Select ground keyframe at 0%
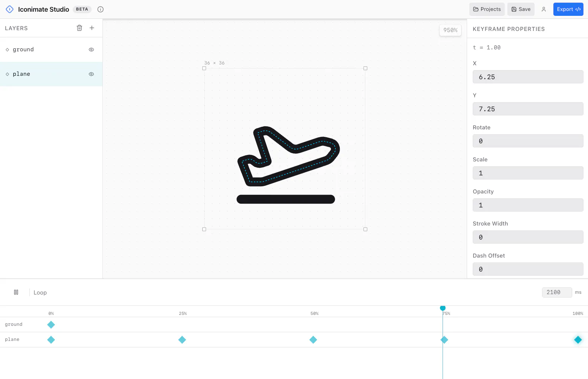Image resolution: width=588 pixels, height=379 pixels. (51, 325)
